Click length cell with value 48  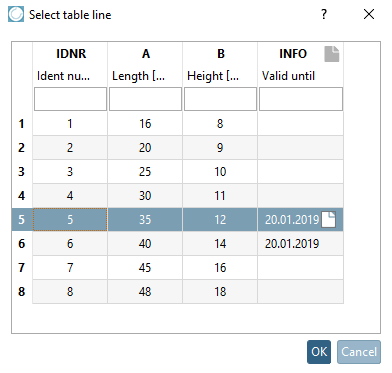(x=145, y=292)
